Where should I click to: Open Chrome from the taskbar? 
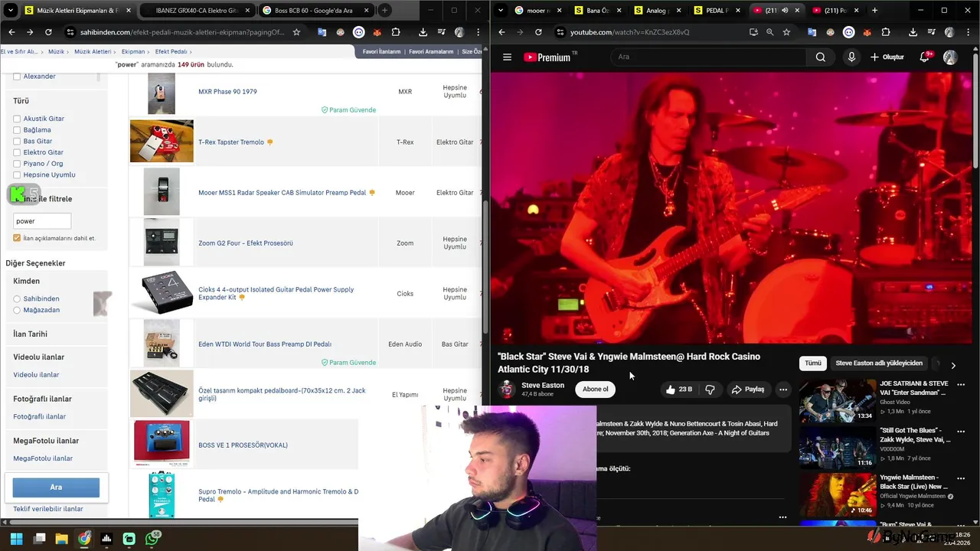[x=84, y=539]
